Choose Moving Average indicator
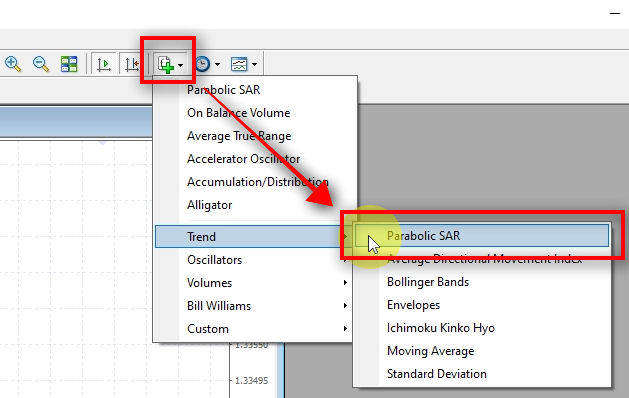Screen dimensions: 629x398 [482, 351]
